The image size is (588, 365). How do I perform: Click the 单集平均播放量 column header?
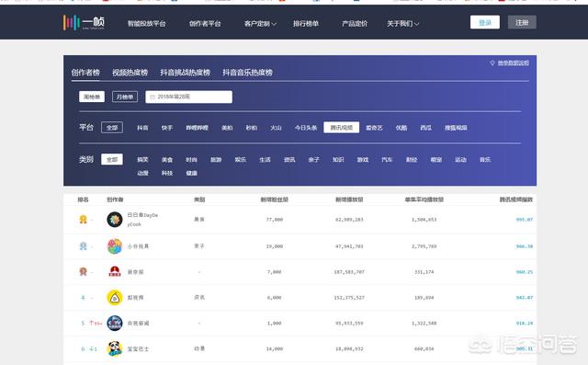[424, 200]
